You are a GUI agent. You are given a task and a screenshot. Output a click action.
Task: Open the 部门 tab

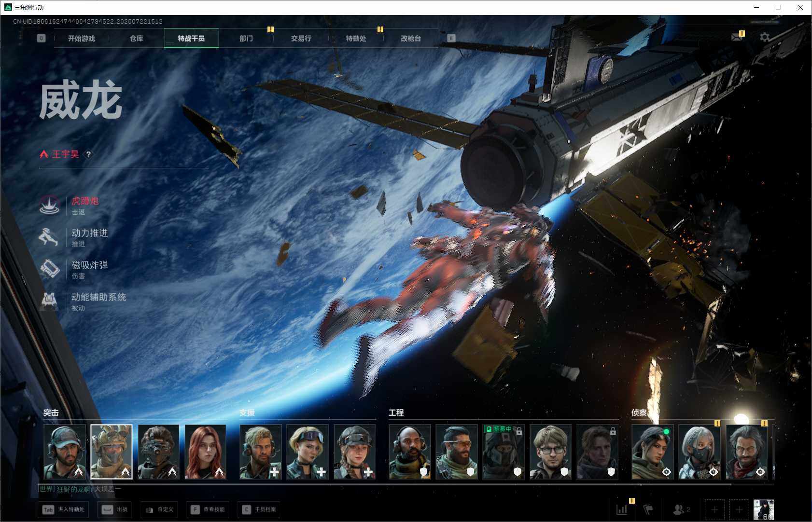[x=246, y=38]
